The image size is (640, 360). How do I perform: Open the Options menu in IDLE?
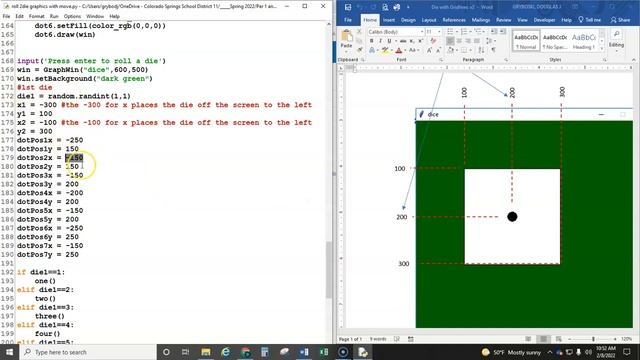coord(72,16)
